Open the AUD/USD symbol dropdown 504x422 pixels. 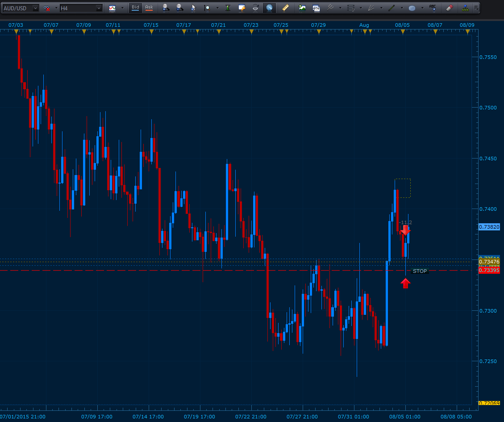[x=35, y=8]
